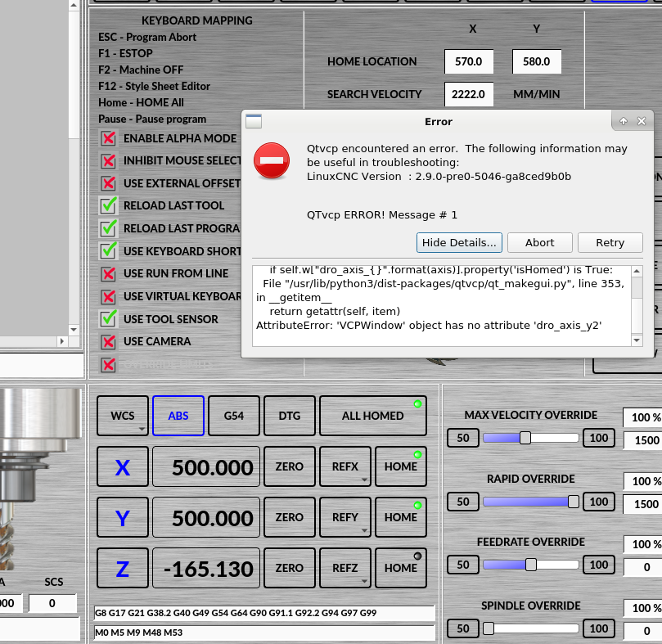The width and height of the screenshot is (662, 644).
Task: Toggle the ABS display mode button
Action: point(178,416)
